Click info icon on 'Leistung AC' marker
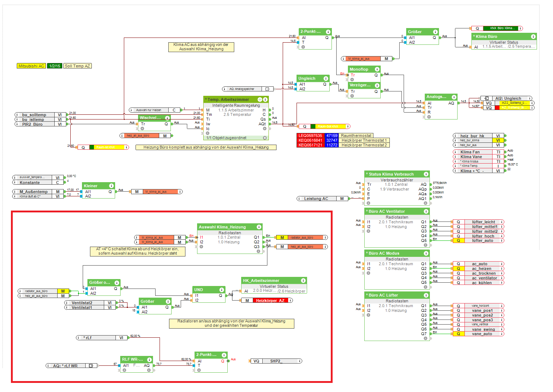This screenshot has height=392, width=553. pos(299,199)
